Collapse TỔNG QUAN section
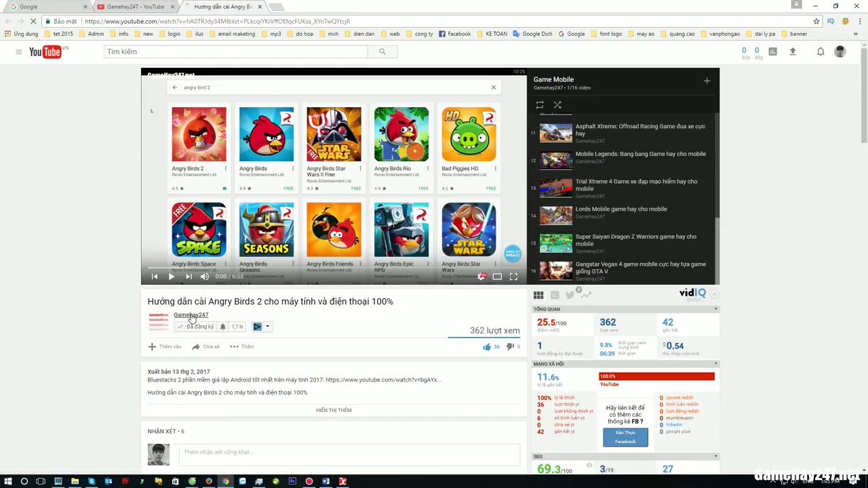This screenshot has height=488, width=868. click(715, 309)
